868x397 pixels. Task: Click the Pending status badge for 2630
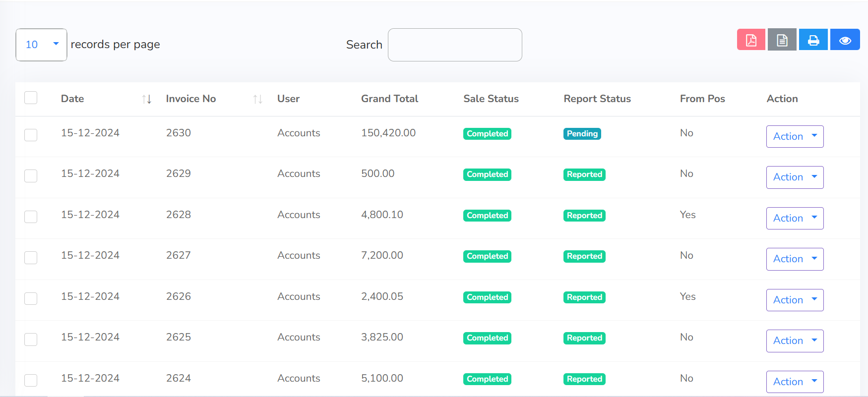(582, 134)
